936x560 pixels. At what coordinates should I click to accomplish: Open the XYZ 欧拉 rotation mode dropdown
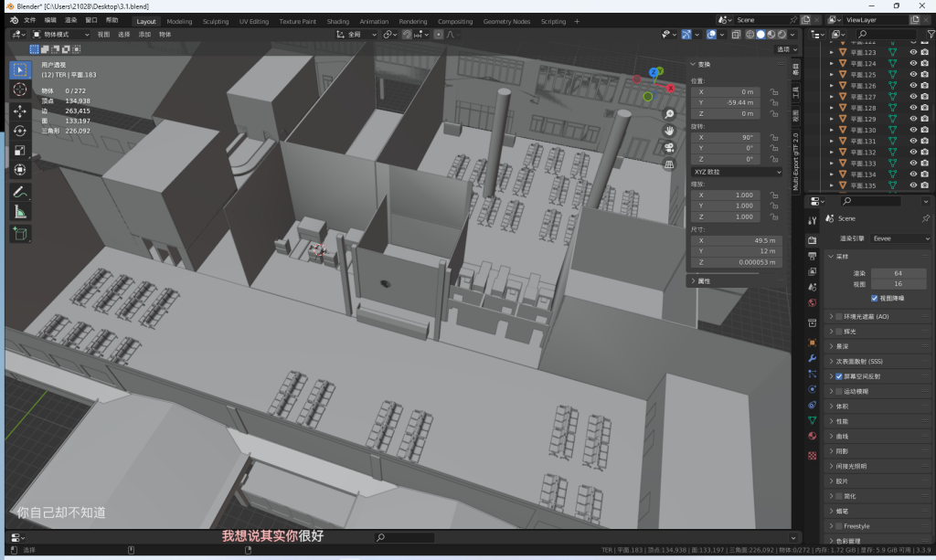pos(737,172)
